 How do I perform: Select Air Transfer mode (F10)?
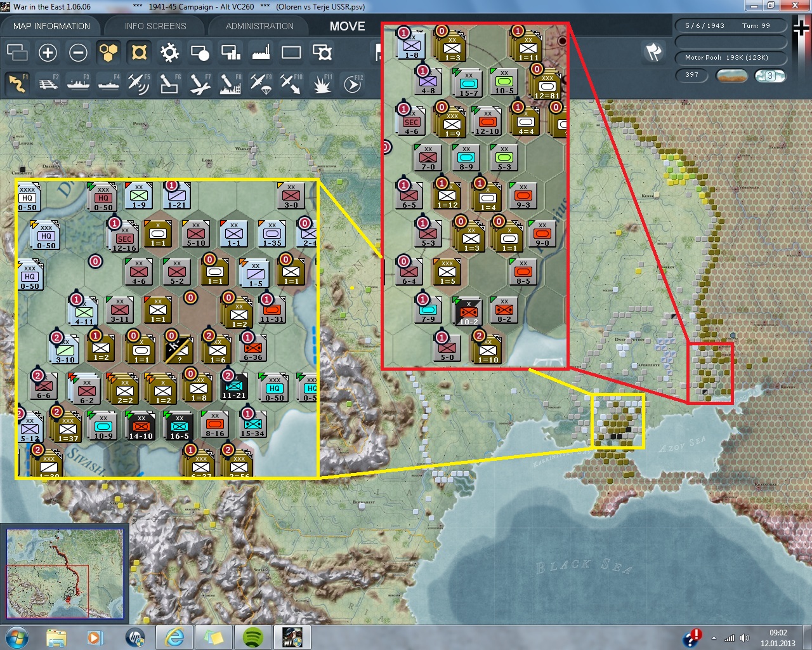pyautogui.click(x=291, y=83)
